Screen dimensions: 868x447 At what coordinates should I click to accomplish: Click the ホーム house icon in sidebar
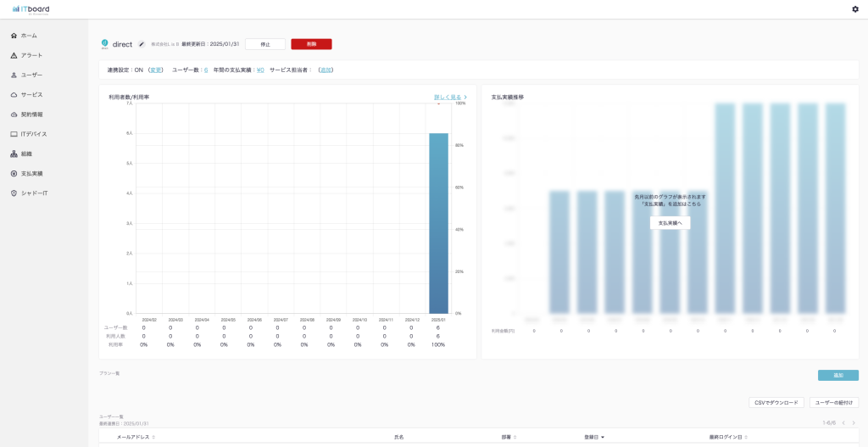coord(14,36)
